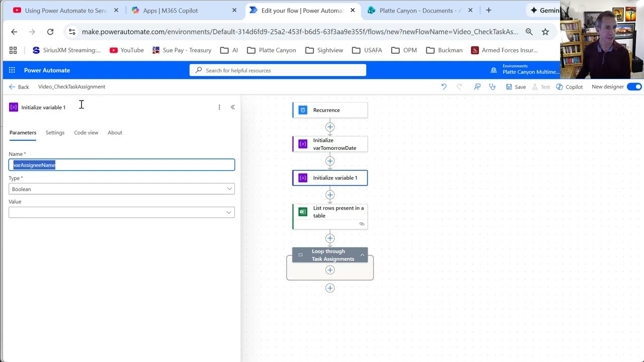The height and width of the screenshot is (362, 644).
Task: Open the Type dropdown showing Boolean
Action: [x=122, y=189]
